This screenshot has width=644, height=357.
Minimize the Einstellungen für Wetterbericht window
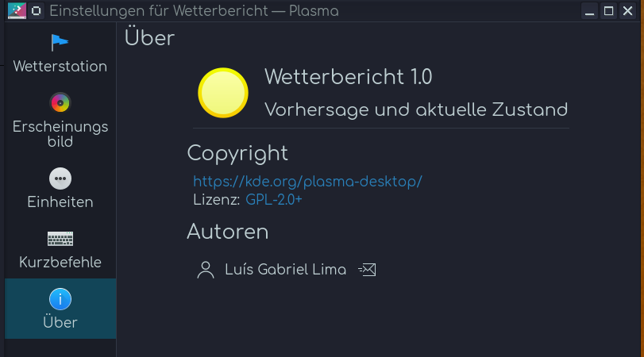(x=589, y=10)
